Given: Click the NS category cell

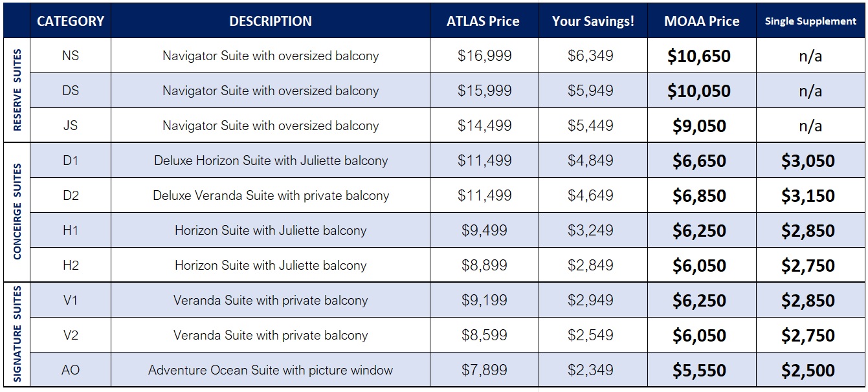Looking at the screenshot, I should click(x=71, y=56).
